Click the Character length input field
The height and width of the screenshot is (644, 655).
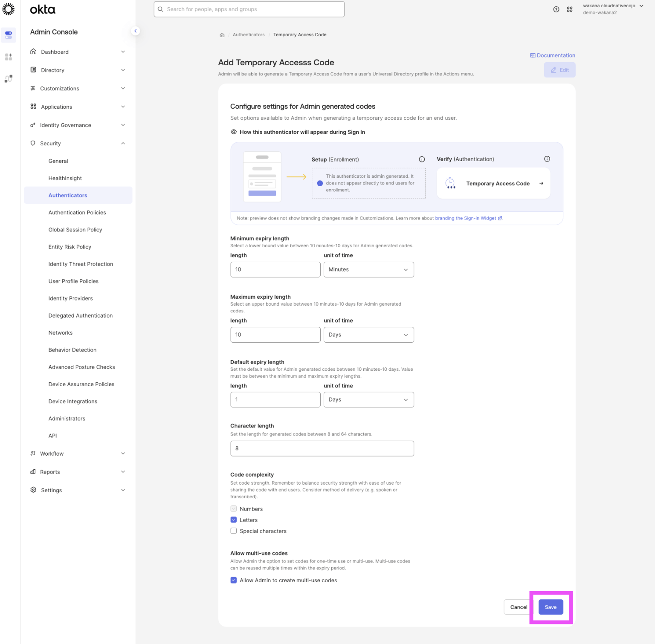pyautogui.click(x=322, y=448)
